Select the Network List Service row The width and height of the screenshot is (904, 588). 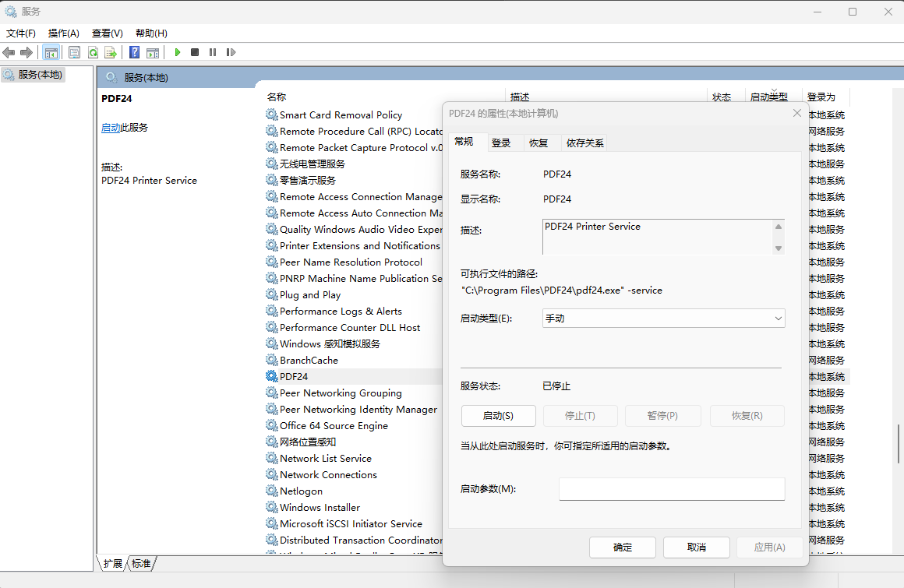point(326,459)
